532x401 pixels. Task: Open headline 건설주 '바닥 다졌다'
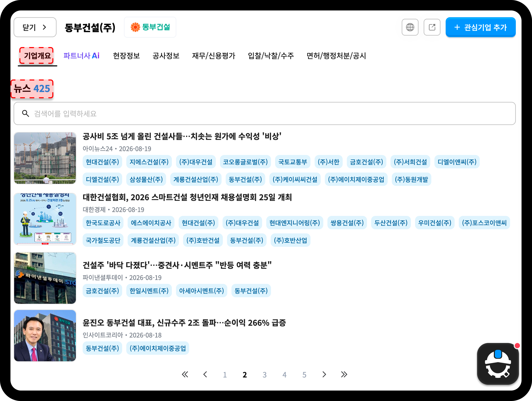click(177, 265)
